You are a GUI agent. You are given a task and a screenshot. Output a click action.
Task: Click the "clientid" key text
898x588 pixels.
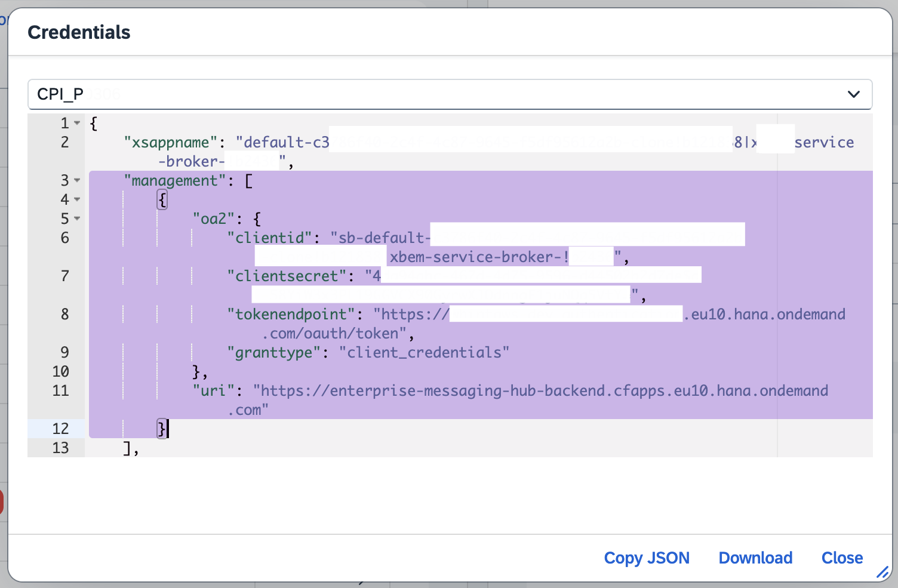269,238
